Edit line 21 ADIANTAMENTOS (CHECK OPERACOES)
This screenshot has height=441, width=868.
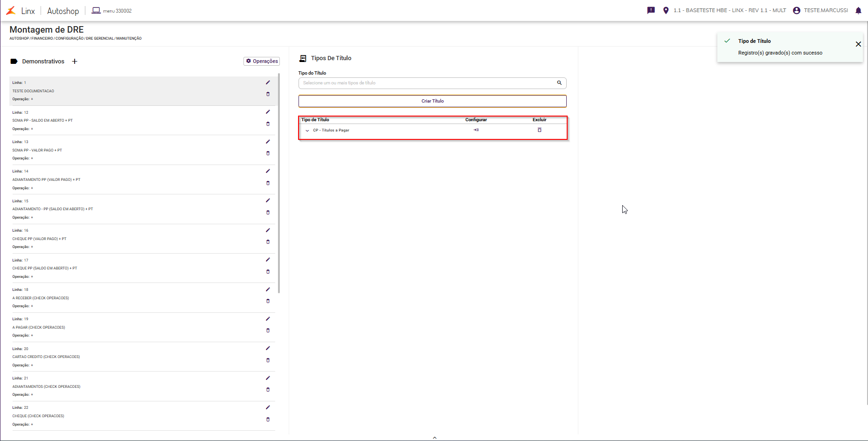point(268,378)
